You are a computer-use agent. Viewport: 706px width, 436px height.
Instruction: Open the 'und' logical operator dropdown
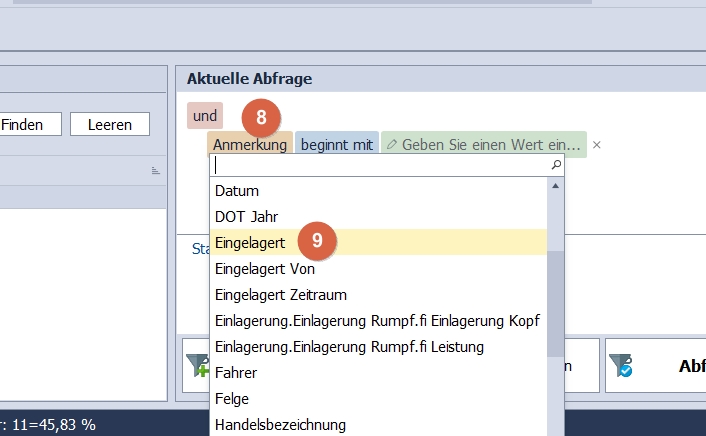coord(205,116)
